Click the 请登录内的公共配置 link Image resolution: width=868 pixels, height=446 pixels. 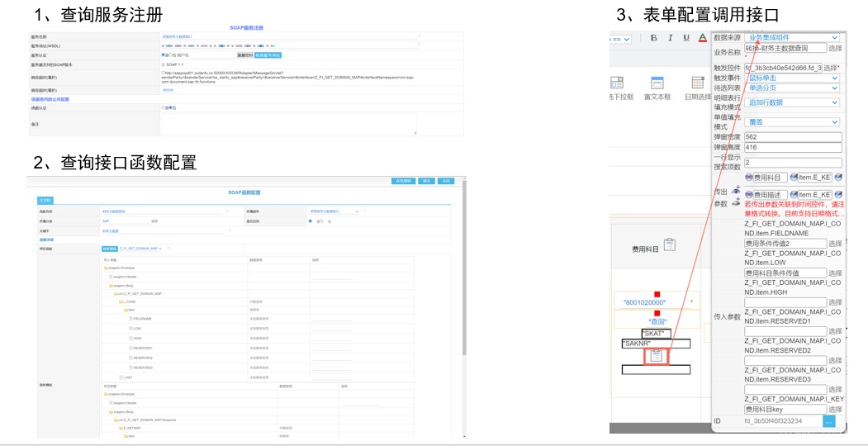[53, 99]
